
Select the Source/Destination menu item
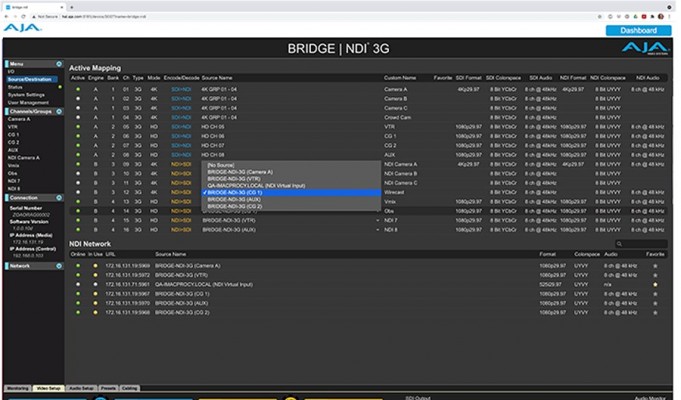[x=32, y=79]
